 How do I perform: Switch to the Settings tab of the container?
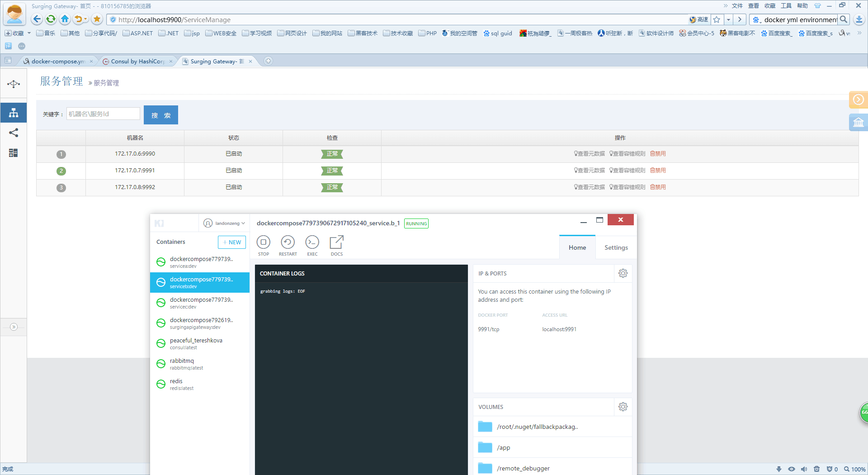[x=616, y=247]
